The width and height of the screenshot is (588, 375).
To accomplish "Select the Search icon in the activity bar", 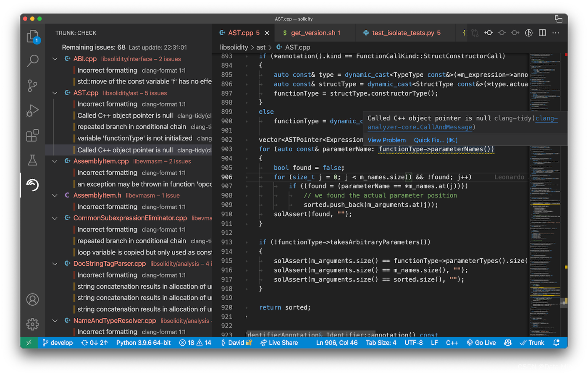I will 32,61.
